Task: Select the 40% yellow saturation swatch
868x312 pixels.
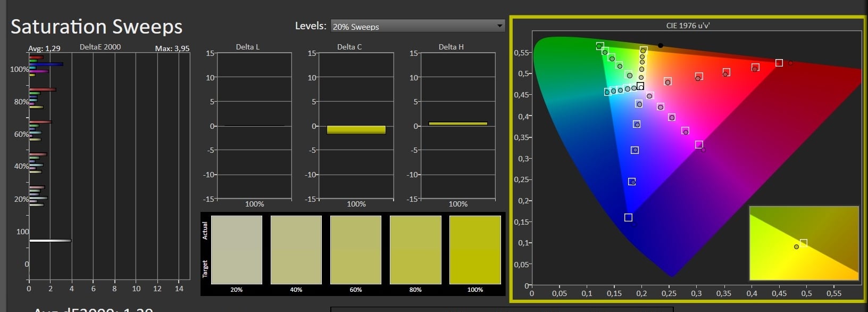Action: coord(296,250)
